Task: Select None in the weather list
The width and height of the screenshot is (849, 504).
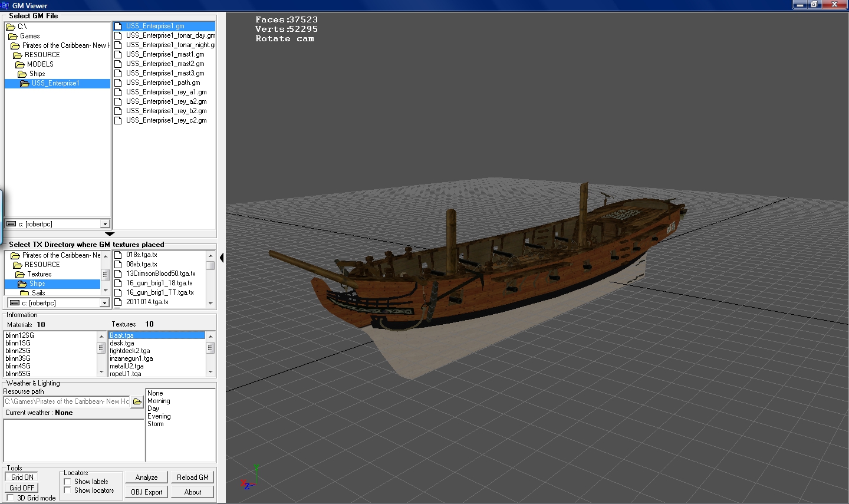Action: [155, 393]
